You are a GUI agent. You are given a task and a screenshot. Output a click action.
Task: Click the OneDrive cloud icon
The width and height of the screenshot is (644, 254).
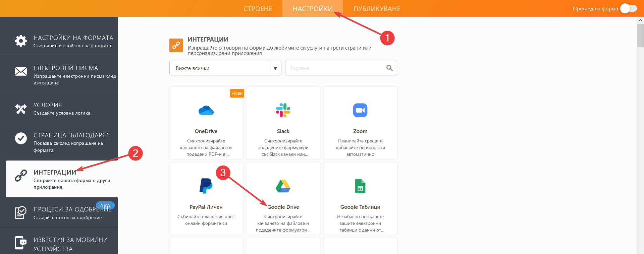[206, 110]
